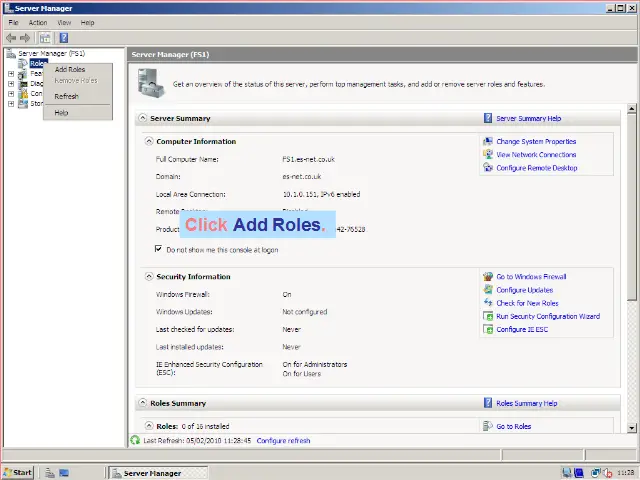The width and height of the screenshot is (640, 480).
Task: Click the Server Summary Help icon
Action: click(x=488, y=118)
